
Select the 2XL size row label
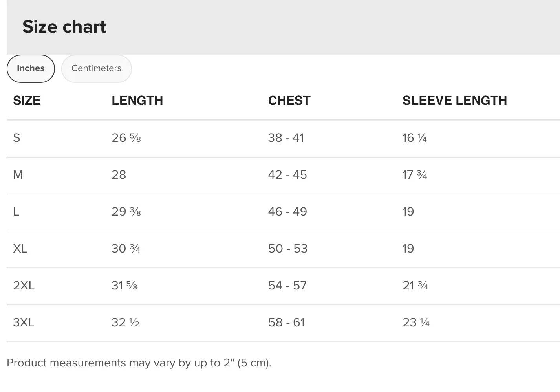click(x=24, y=286)
